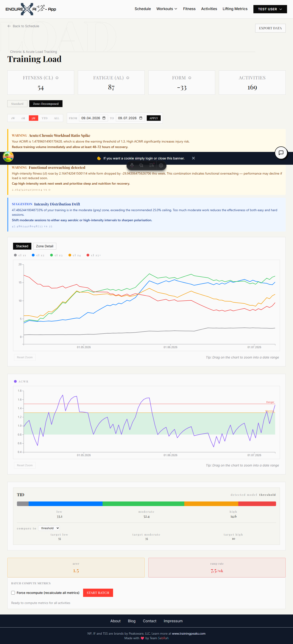Close the cookie banner with the X

click(193, 158)
